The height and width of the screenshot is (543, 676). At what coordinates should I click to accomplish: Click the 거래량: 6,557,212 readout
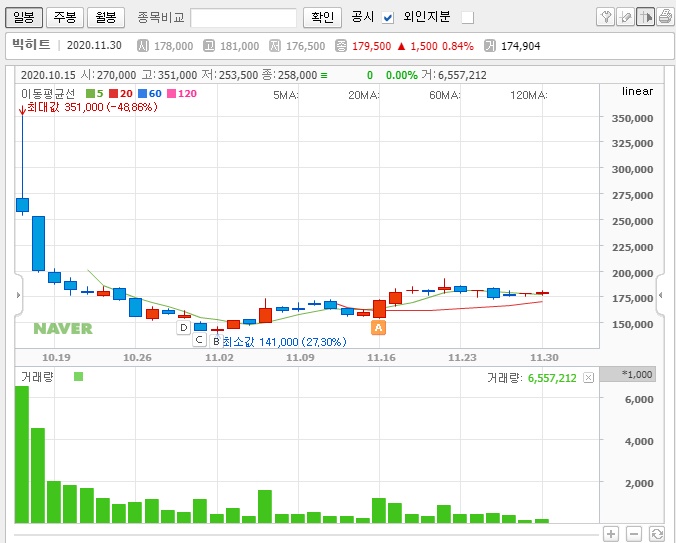[532, 378]
